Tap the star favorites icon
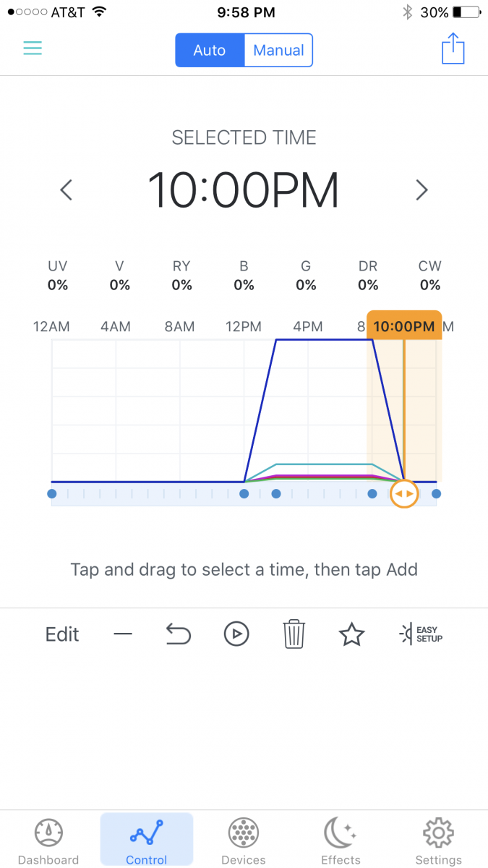 click(x=351, y=634)
